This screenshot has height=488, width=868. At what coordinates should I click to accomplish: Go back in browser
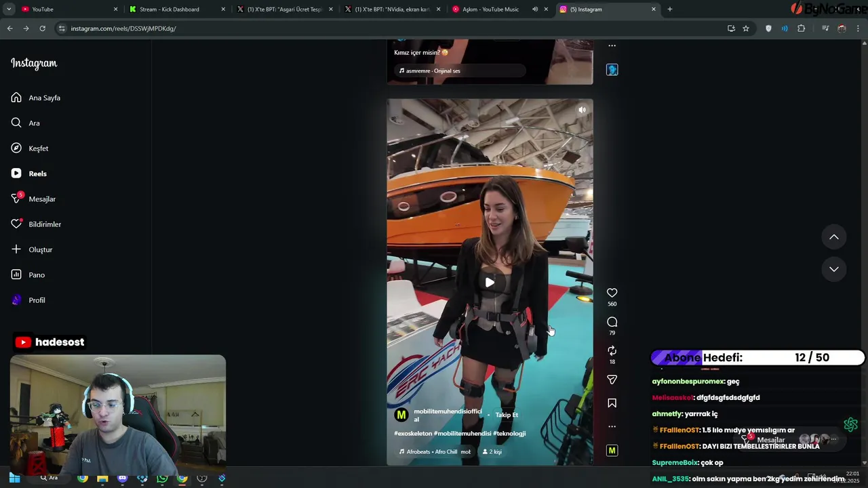point(9,28)
